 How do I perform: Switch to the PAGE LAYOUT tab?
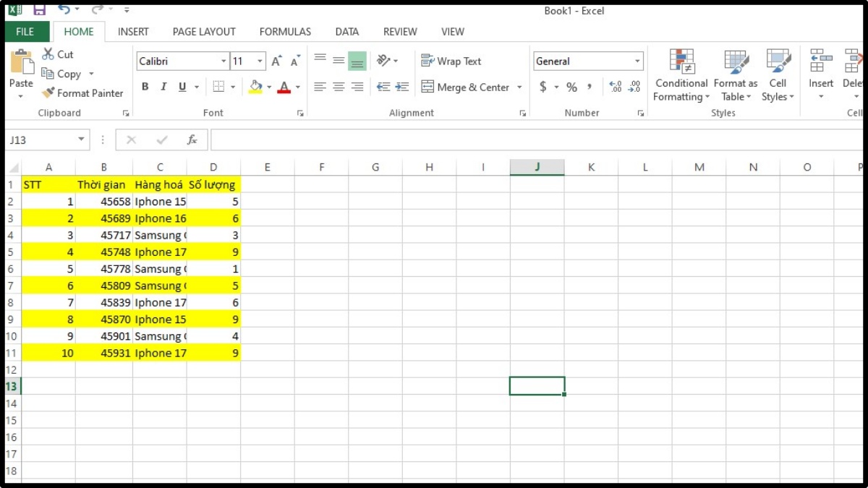click(x=204, y=32)
